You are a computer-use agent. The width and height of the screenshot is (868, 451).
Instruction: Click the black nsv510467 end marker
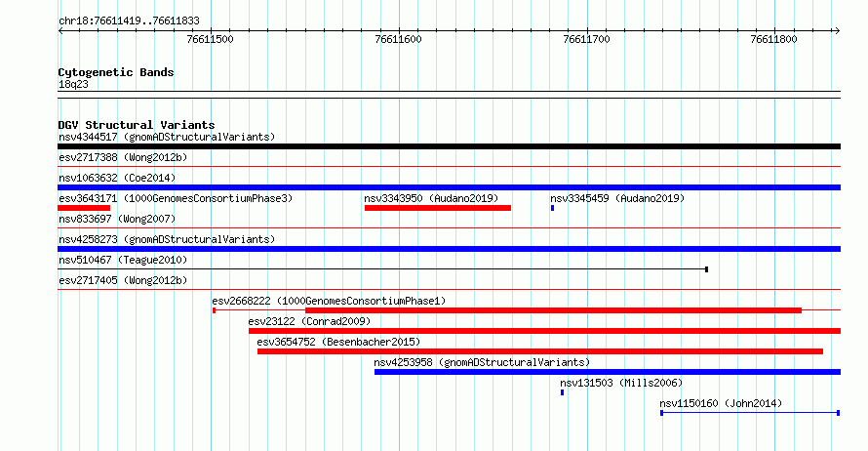[x=706, y=269]
